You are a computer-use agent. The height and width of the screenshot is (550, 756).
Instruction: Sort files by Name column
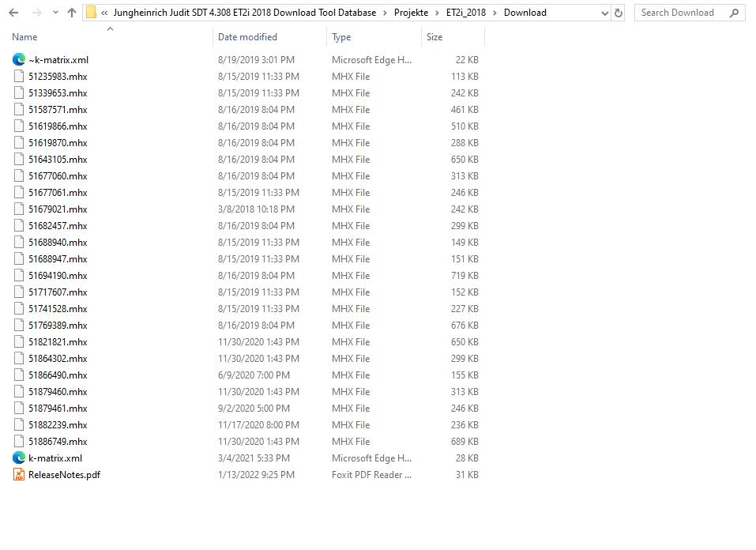pyautogui.click(x=24, y=37)
